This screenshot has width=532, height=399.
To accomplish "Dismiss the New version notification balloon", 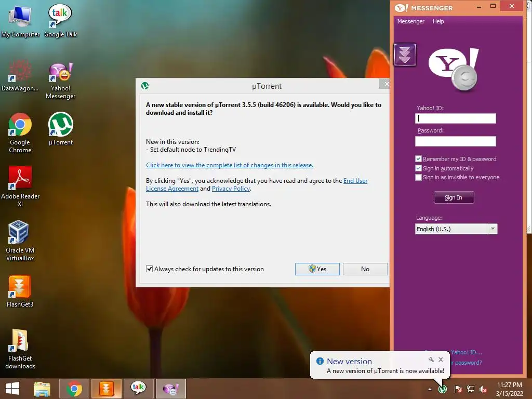I will coord(441,360).
